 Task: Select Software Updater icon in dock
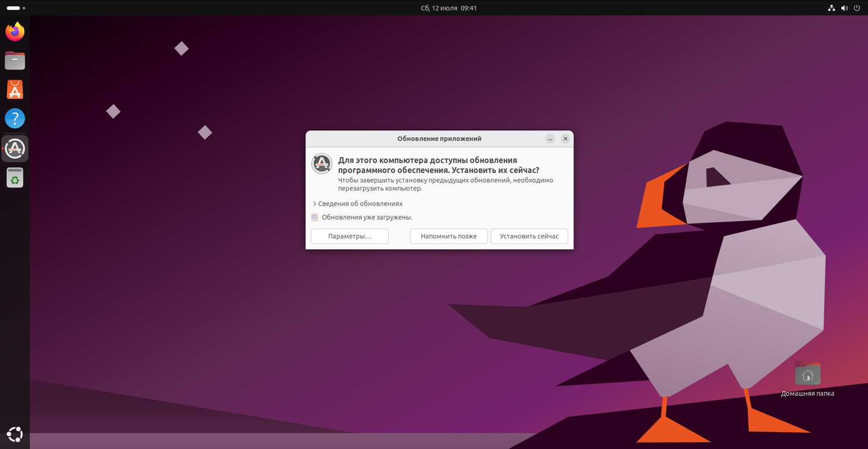click(x=15, y=149)
